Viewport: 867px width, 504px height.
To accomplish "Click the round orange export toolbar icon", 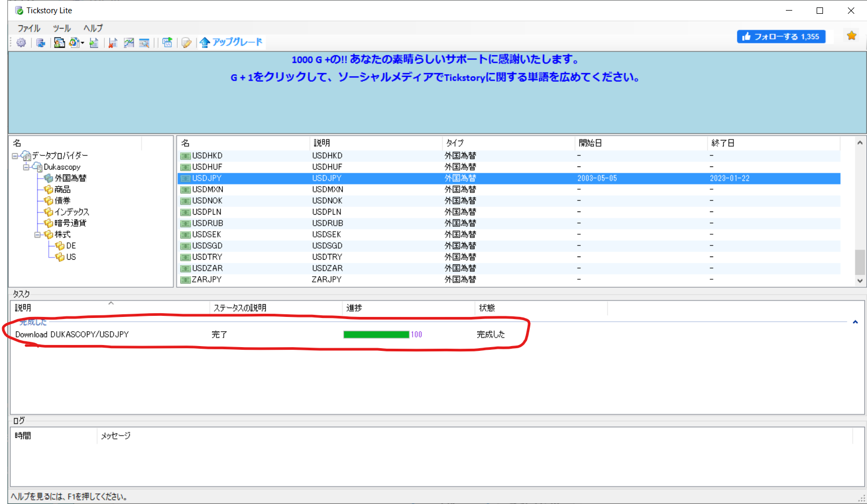I will [74, 43].
